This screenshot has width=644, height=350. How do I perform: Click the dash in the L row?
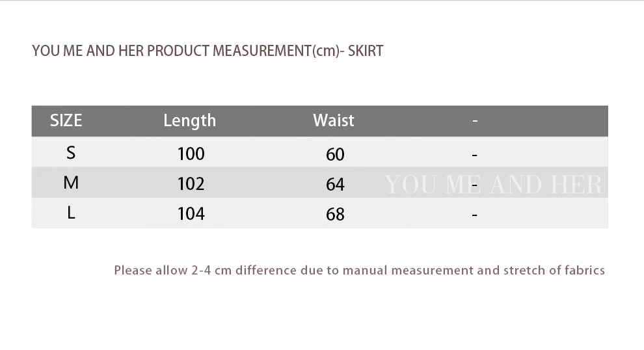click(475, 215)
